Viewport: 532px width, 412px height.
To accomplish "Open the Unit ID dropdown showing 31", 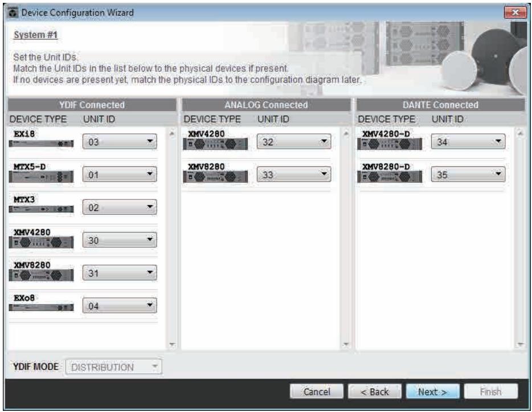I will click(x=120, y=273).
